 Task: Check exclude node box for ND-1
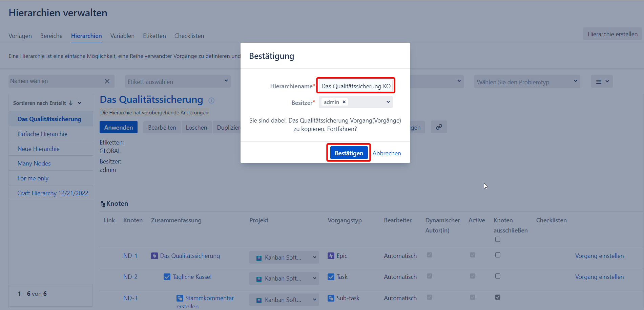tap(498, 255)
